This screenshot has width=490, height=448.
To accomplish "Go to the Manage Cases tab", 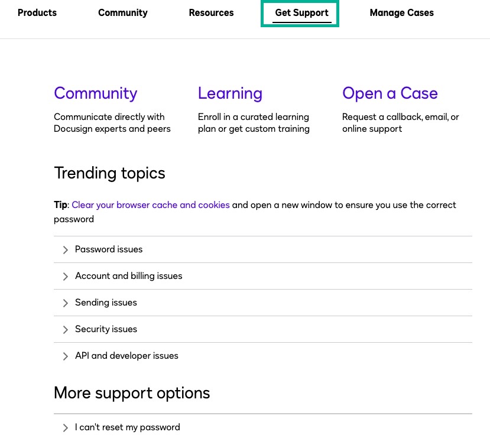I will click(x=401, y=12).
